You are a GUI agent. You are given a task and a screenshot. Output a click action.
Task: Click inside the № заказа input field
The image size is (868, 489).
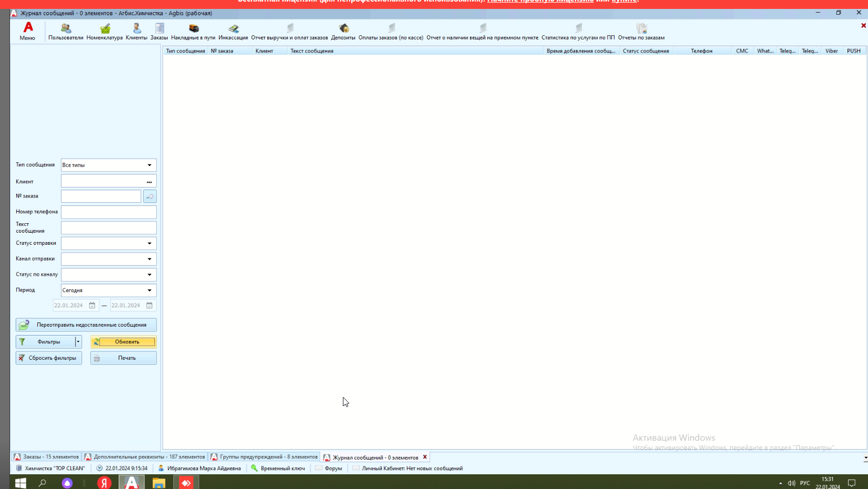pyautogui.click(x=101, y=196)
